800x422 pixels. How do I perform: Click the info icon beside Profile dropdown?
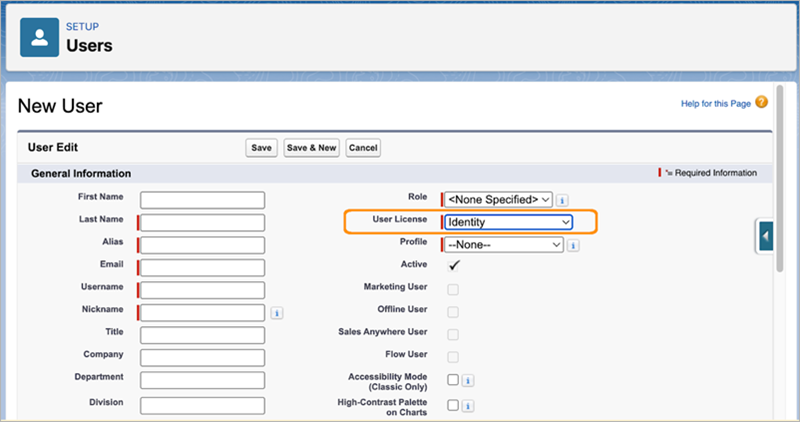pos(573,245)
